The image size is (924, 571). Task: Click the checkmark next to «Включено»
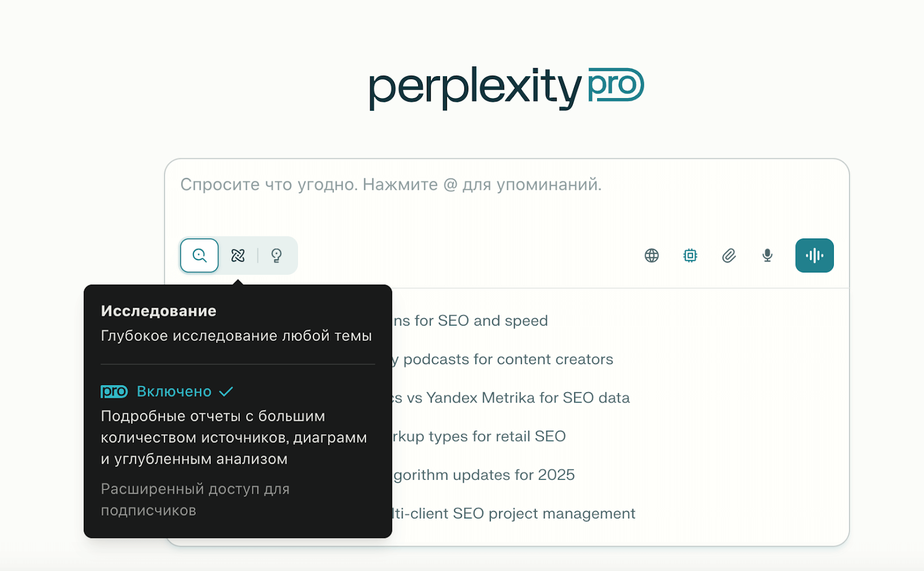click(226, 391)
